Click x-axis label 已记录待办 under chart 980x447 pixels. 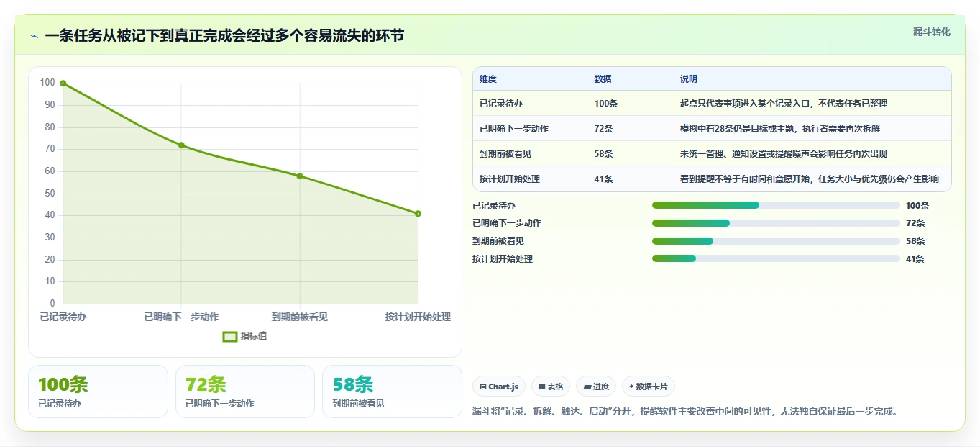click(63, 317)
